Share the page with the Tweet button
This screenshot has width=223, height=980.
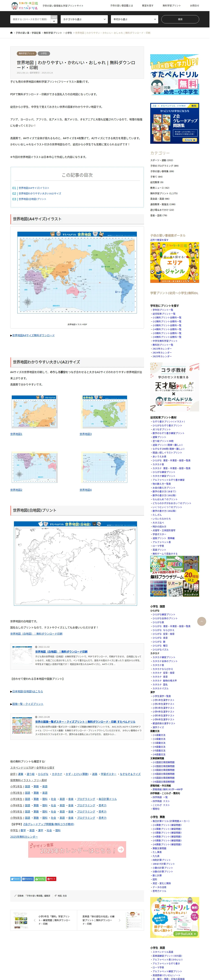tap(15, 879)
